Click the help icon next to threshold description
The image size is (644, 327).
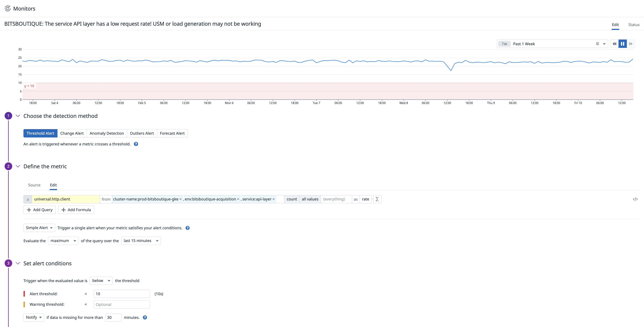pyautogui.click(x=136, y=144)
